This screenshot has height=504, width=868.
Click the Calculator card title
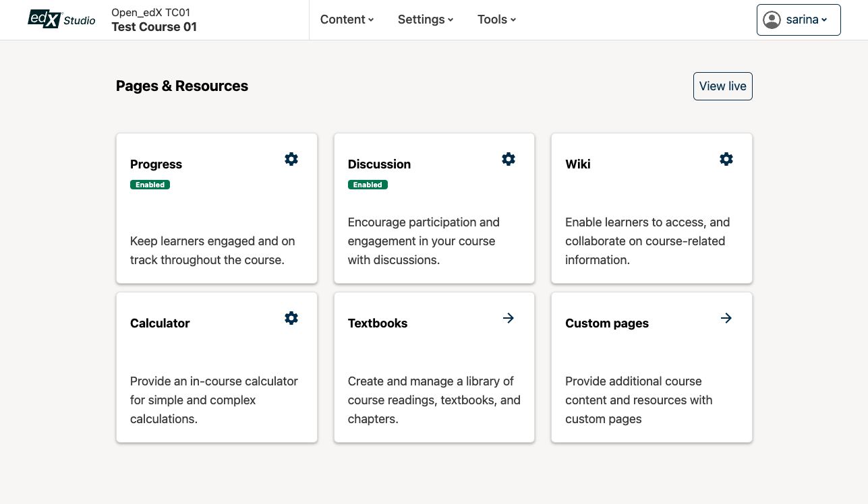[x=160, y=323]
